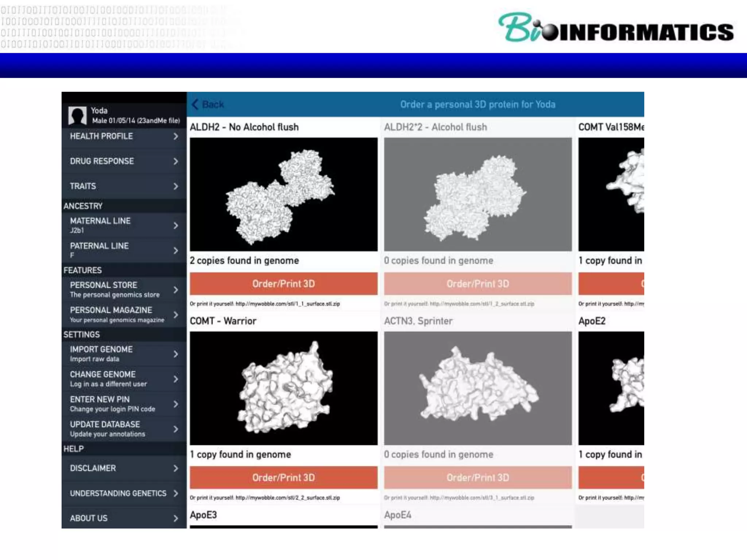Click the Traits row chevron arrow
The height and width of the screenshot is (560, 747).
point(175,186)
